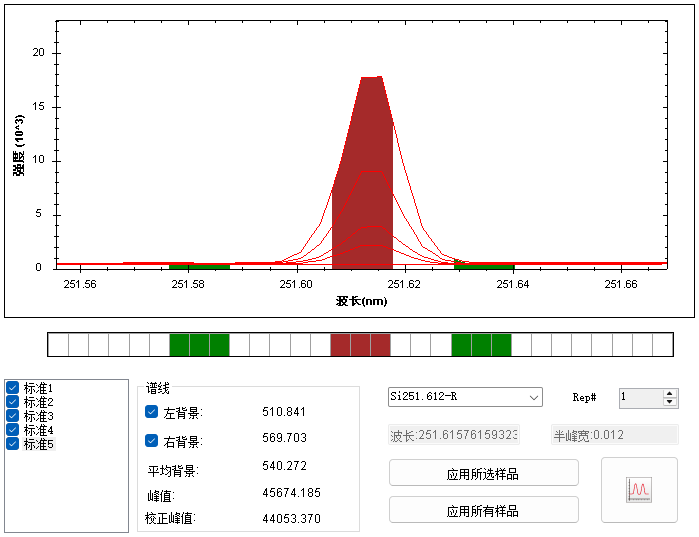Click the 251.62 x-axis tick label

tap(404, 284)
